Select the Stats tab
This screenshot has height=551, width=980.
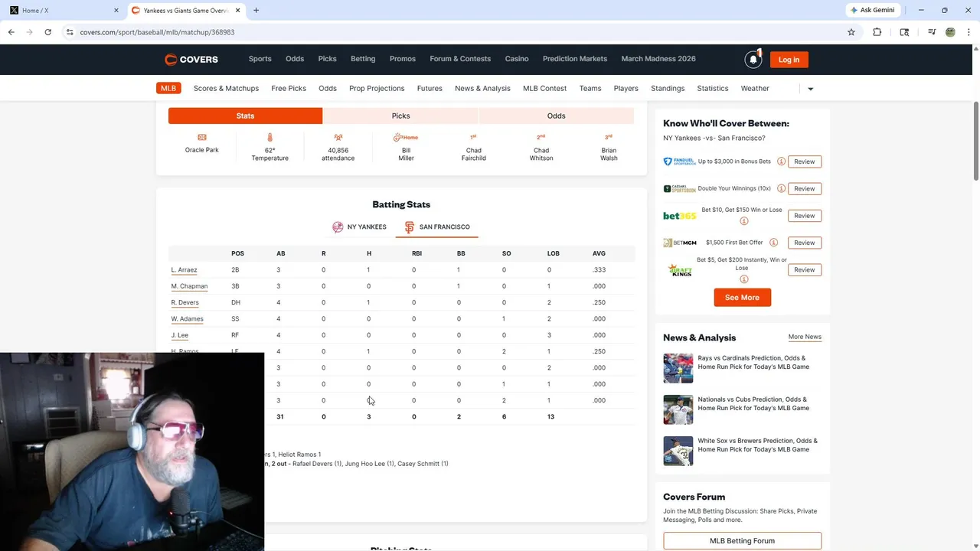[x=245, y=116]
